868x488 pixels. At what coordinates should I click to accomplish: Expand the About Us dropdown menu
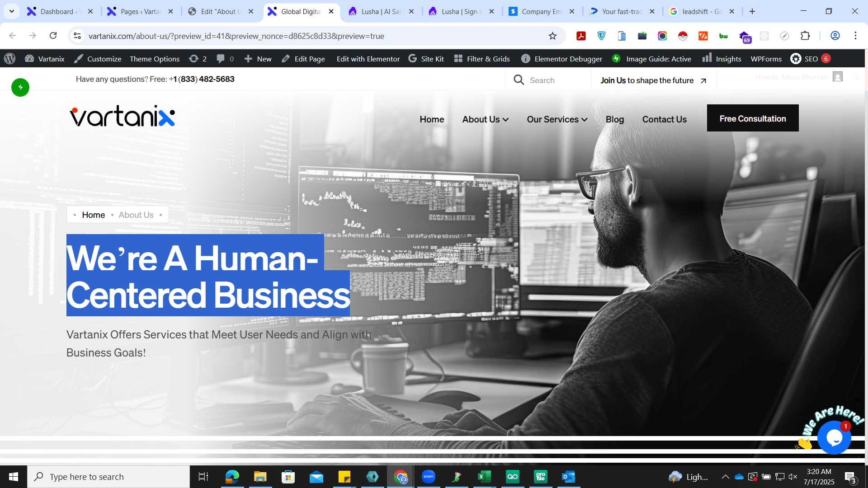485,119
